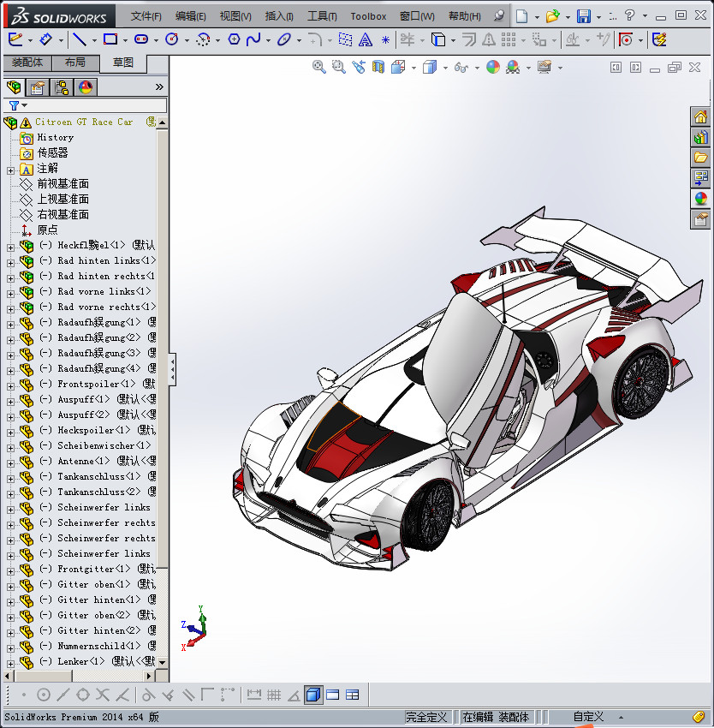Expand the Frontspoiler<1> component node

pos(10,385)
